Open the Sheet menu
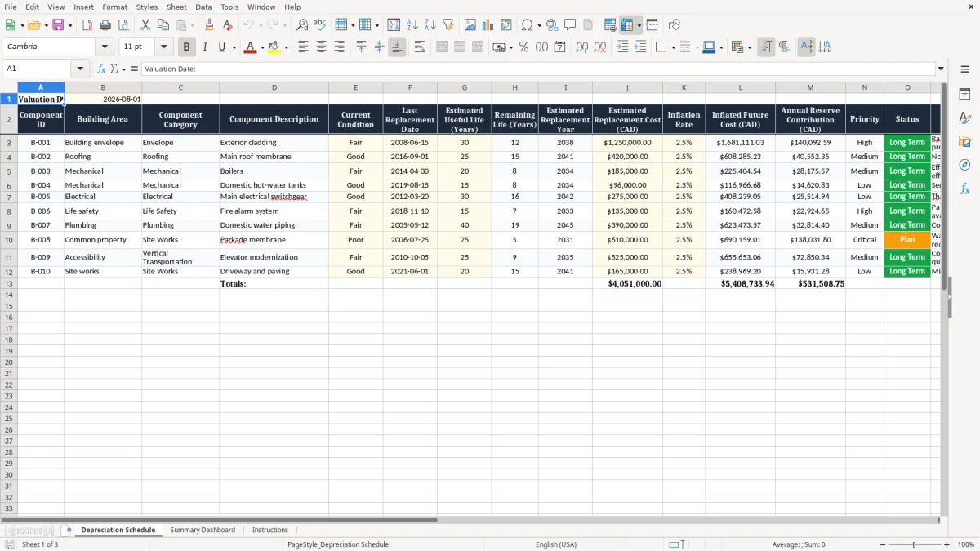 tap(176, 7)
